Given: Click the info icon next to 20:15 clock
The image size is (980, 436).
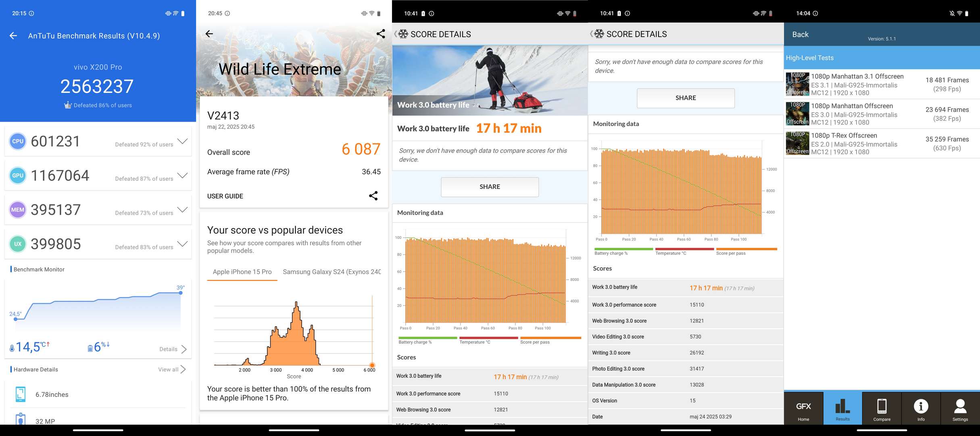Looking at the screenshot, I should pyautogui.click(x=31, y=13).
